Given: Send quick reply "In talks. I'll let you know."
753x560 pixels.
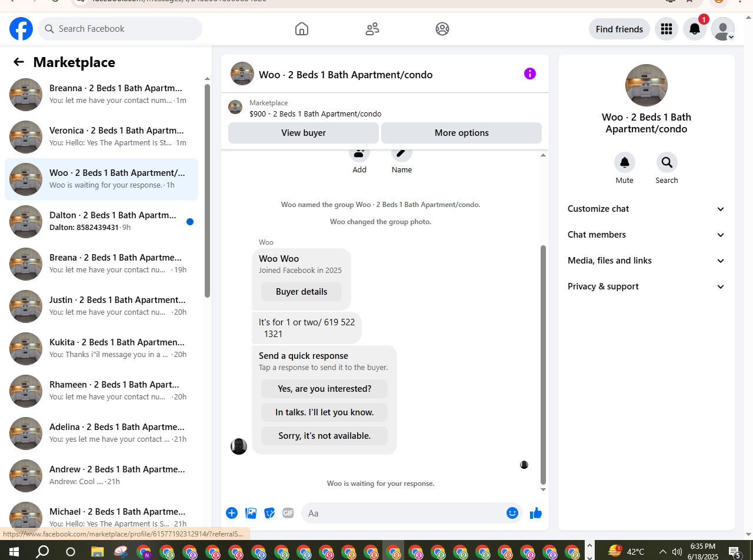Looking at the screenshot, I should click(x=324, y=412).
